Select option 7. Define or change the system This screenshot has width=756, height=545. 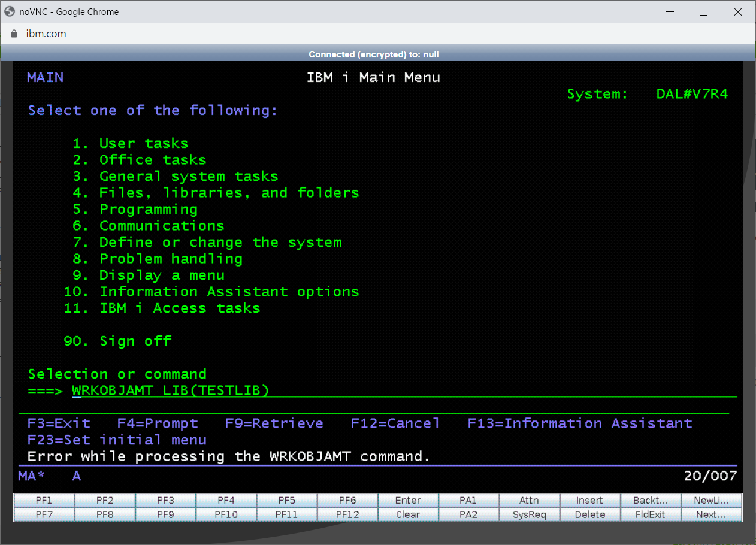(207, 243)
